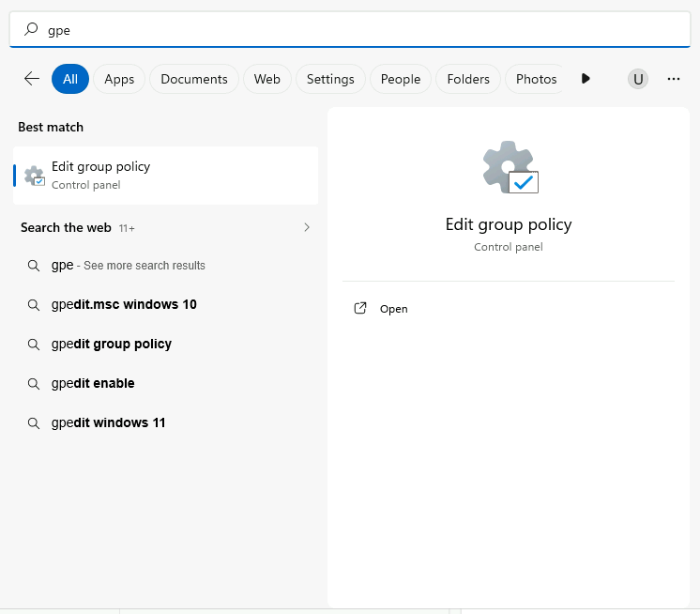This screenshot has height=614, width=700.
Task: Switch to the Photos filter
Action: [x=536, y=79]
